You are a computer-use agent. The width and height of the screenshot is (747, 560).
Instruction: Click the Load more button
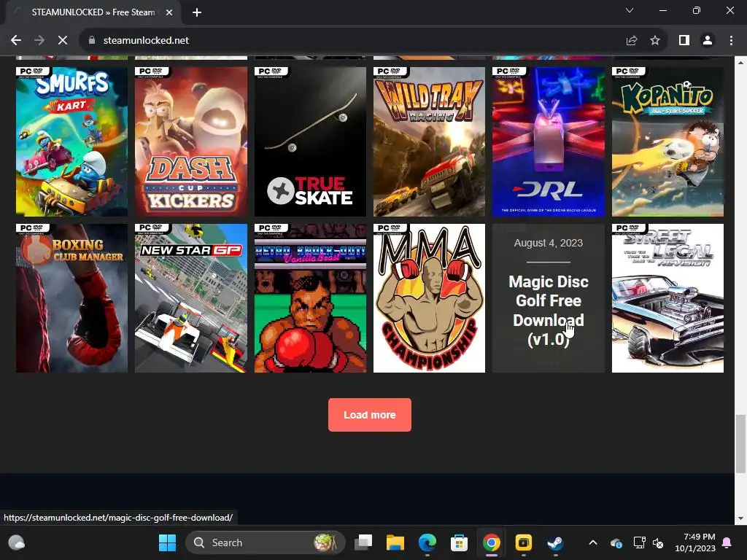[370, 415]
